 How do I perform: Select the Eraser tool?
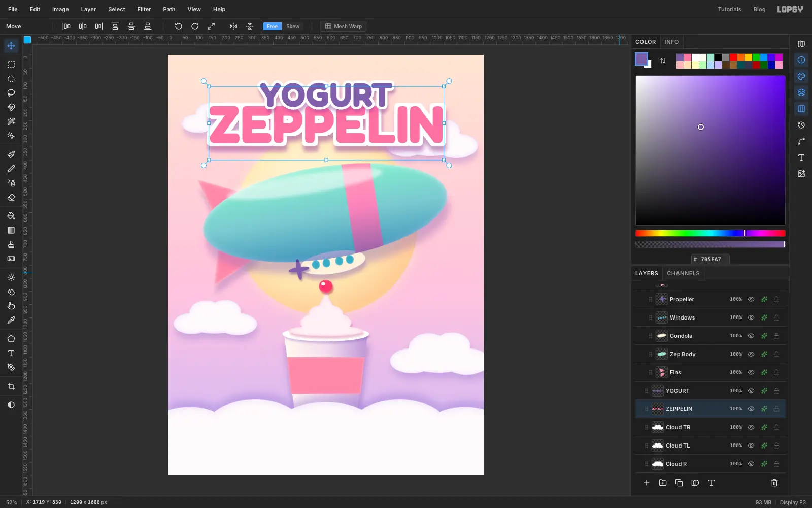click(x=11, y=197)
